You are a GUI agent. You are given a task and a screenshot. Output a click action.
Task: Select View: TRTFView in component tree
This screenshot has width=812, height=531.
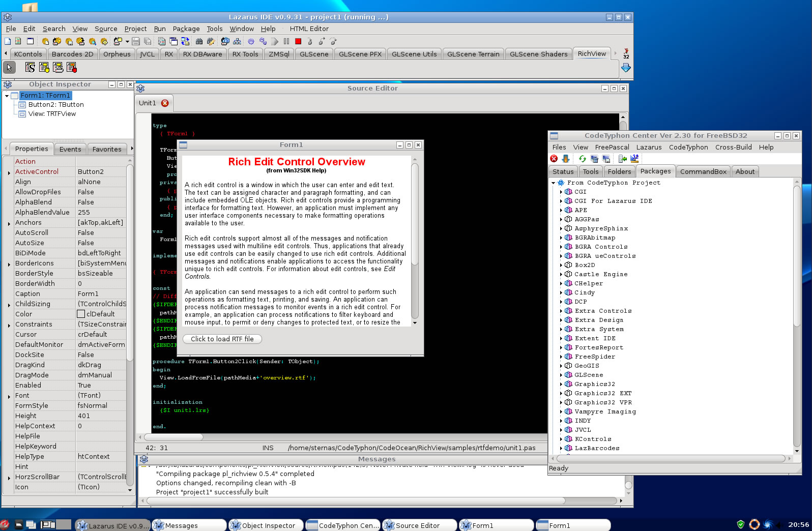click(x=52, y=114)
